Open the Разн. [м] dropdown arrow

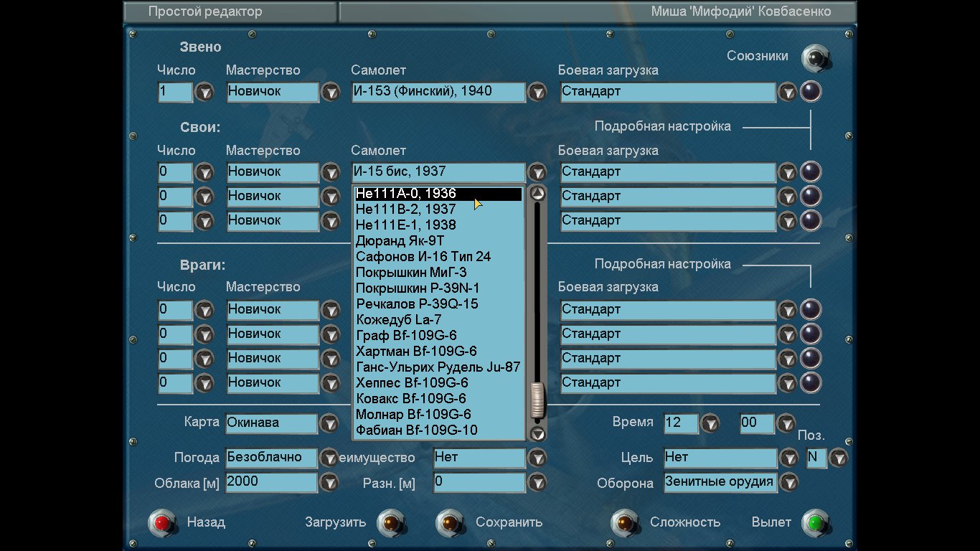[x=537, y=483]
